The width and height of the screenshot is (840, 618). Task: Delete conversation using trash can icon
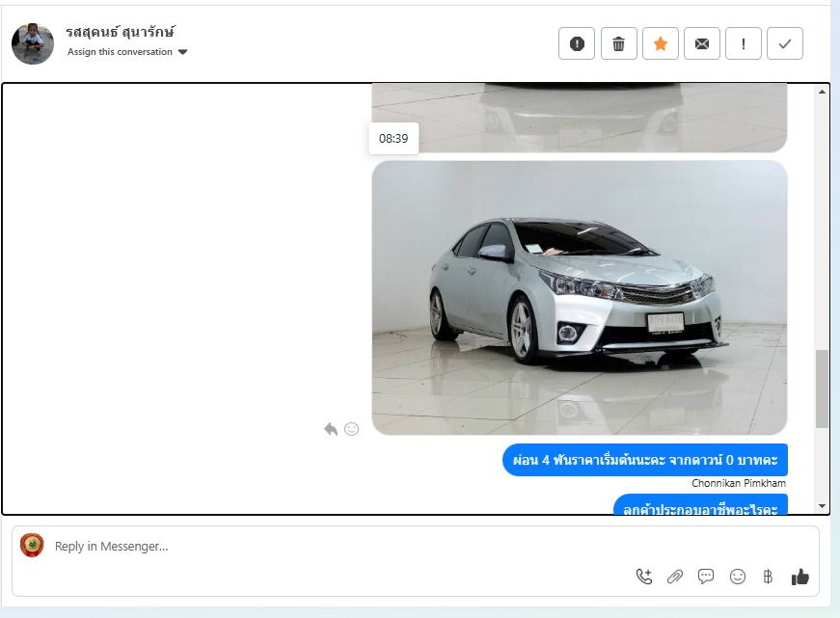[x=619, y=43]
